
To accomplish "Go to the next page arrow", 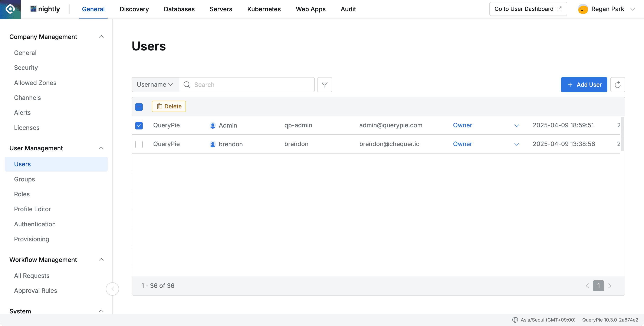I will pos(610,286).
